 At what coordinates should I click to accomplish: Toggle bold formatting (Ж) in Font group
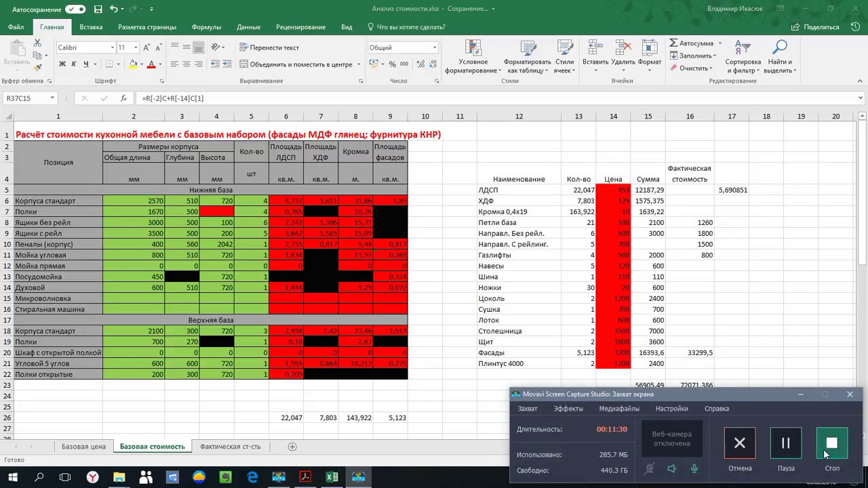pyautogui.click(x=62, y=64)
